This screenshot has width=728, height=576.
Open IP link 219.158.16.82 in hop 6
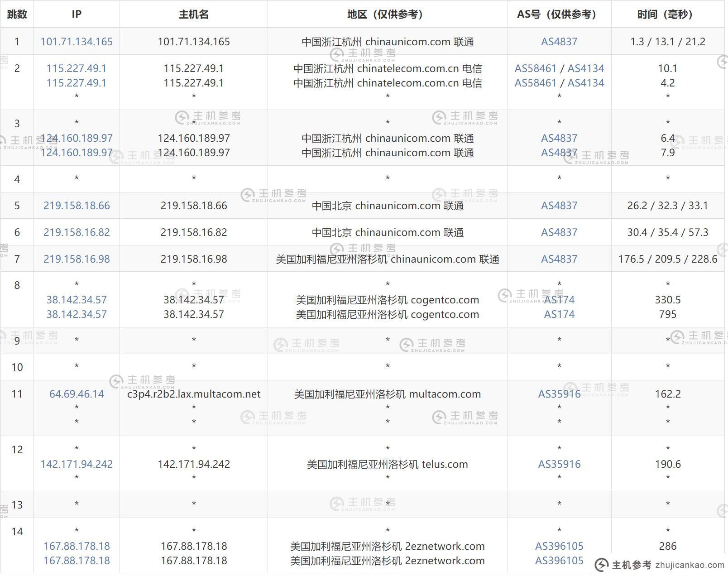pyautogui.click(x=77, y=232)
